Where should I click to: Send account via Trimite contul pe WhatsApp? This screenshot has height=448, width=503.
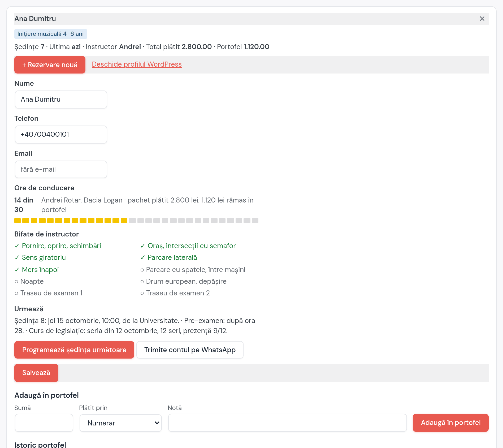(x=190, y=350)
